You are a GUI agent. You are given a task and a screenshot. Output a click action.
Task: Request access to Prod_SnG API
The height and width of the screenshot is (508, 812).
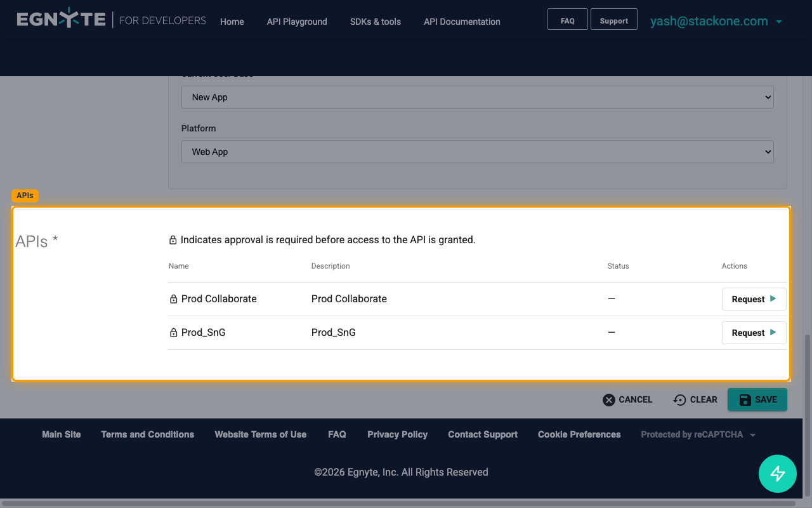pos(754,333)
